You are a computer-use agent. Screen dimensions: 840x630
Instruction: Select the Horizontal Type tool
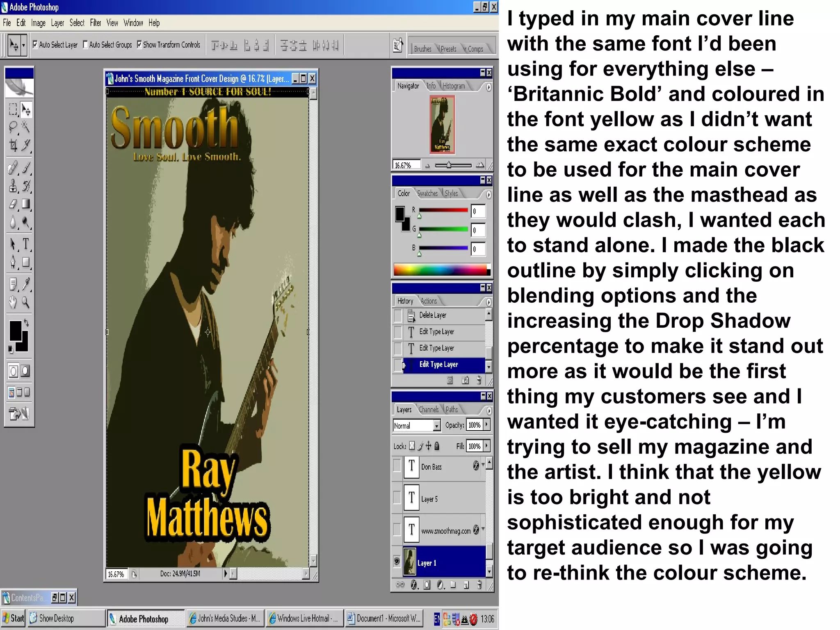pos(26,244)
